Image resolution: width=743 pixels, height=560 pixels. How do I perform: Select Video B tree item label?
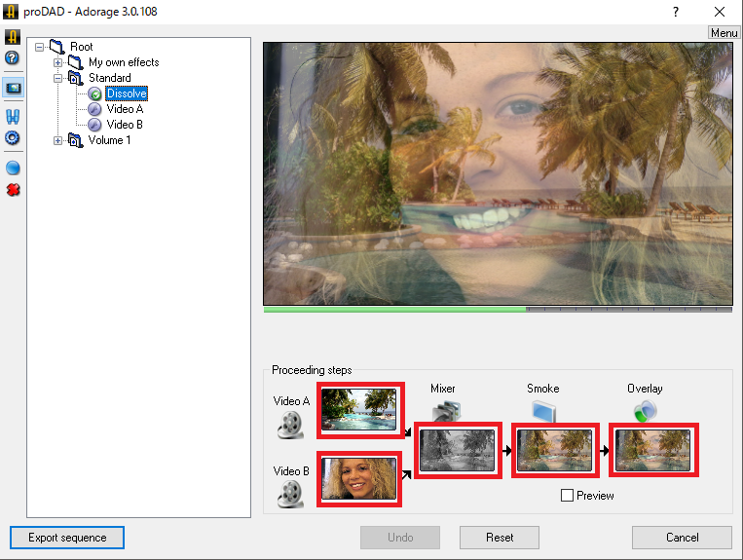(125, 125)
